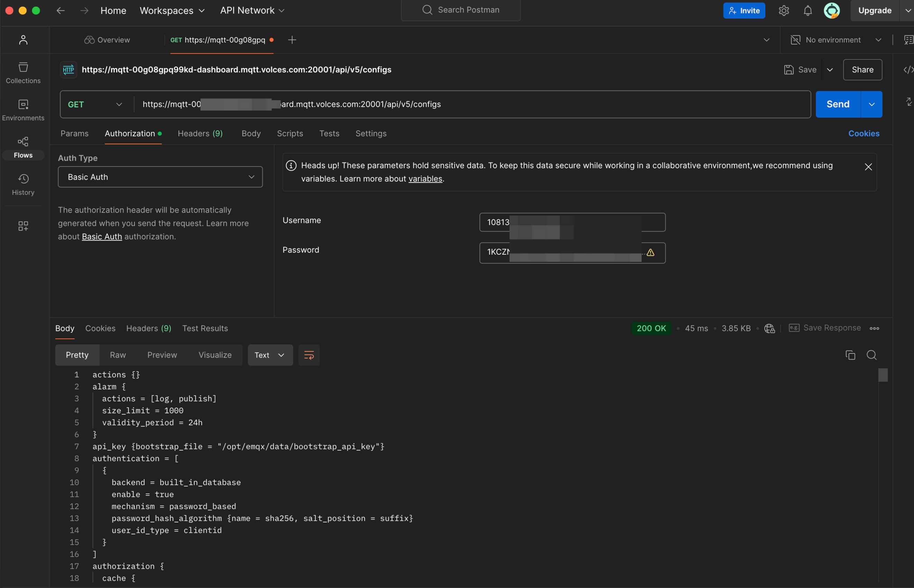
Task: Switch to the Scripts tab
Action: (x=290, y=133)
